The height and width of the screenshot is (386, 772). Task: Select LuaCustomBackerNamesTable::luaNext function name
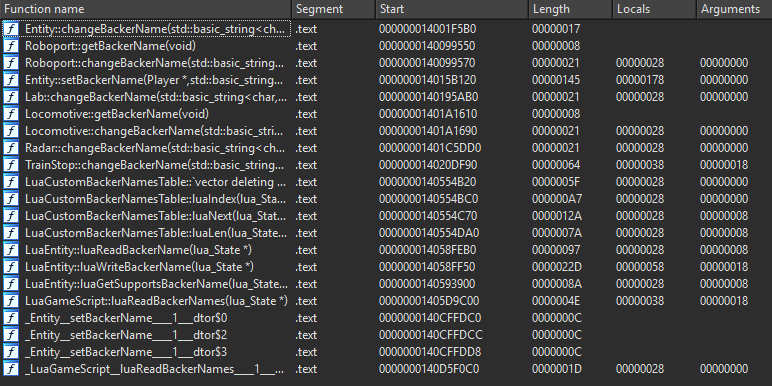(155, 216)
